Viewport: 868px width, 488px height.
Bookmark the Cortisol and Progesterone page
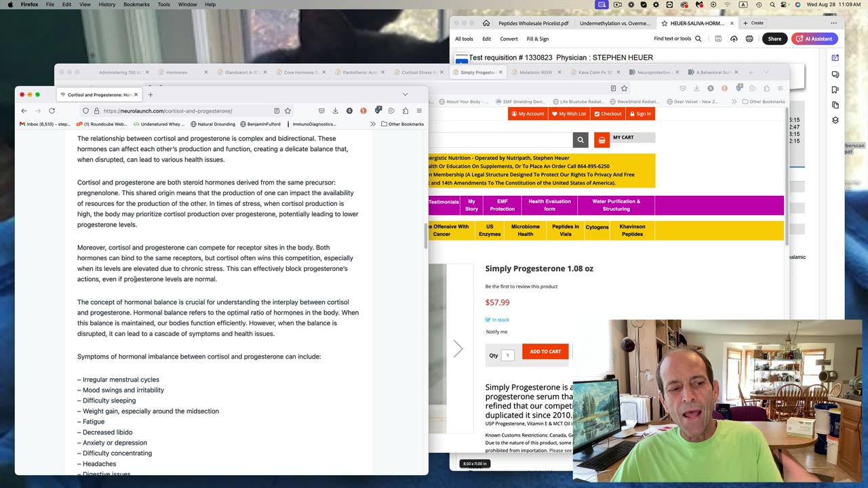[288, 110]
